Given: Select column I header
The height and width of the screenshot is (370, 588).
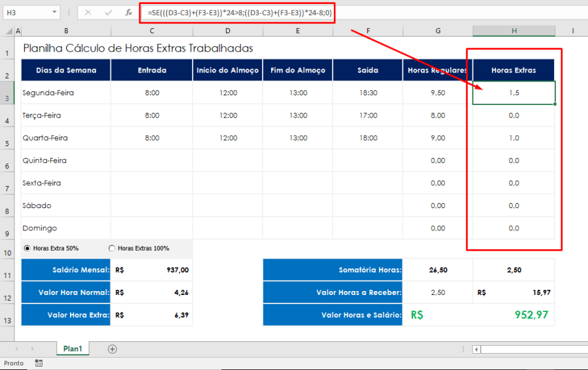Looking at the screenshot, I should (572, 31).
